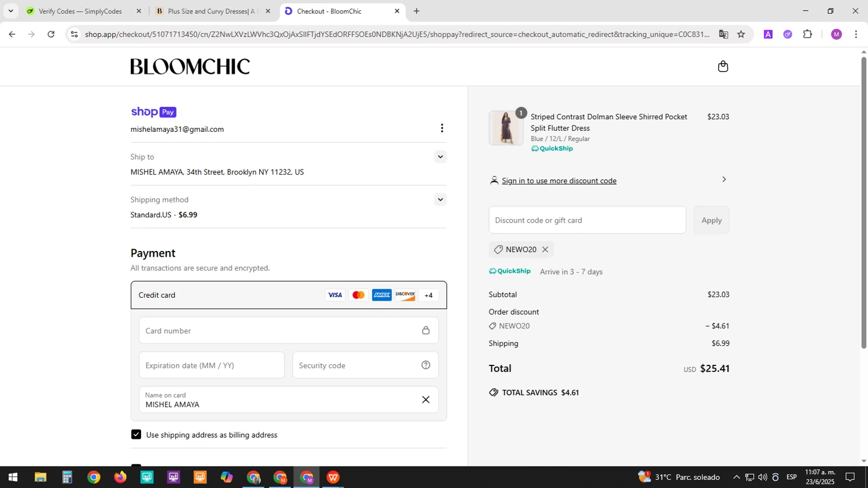Click the QuickShip label under product
The height and width of the screenshot is (488, 868).
click(552, 149)
